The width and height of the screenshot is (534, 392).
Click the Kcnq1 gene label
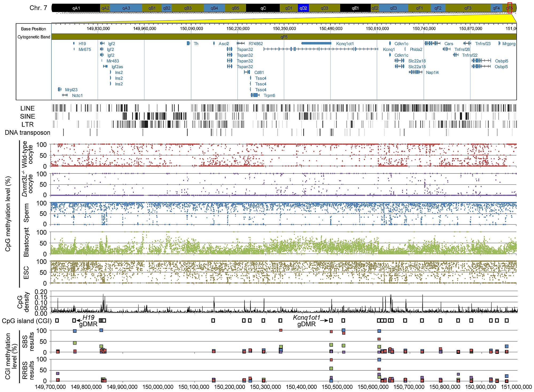pyautogui.click(x=389, y=49)
